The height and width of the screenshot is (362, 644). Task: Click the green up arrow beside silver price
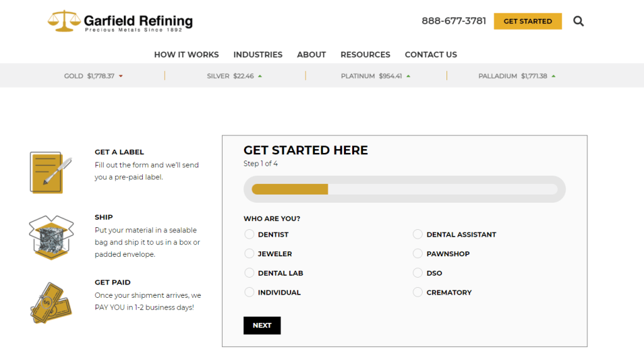pyautogui.click(x=260, y=76)
